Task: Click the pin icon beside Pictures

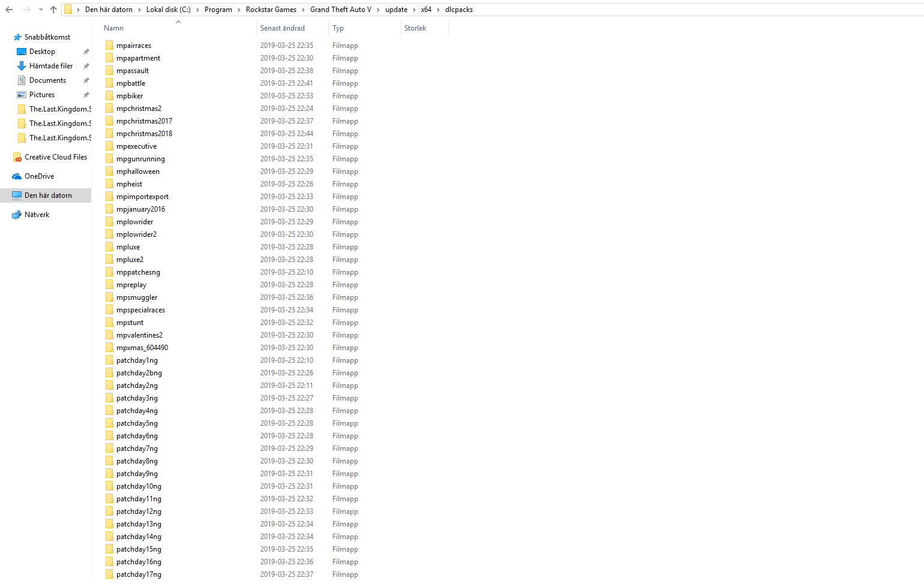Action: [86, 95]
